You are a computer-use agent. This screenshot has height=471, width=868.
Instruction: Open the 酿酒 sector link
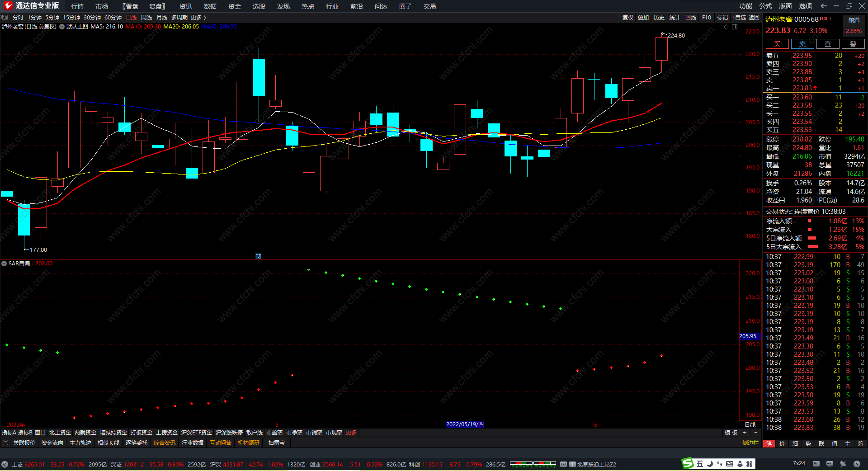(x=854, y=20)
